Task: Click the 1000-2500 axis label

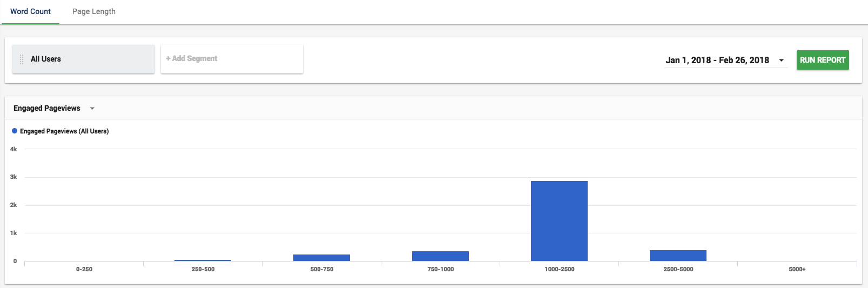Action: tap(559, 269)
